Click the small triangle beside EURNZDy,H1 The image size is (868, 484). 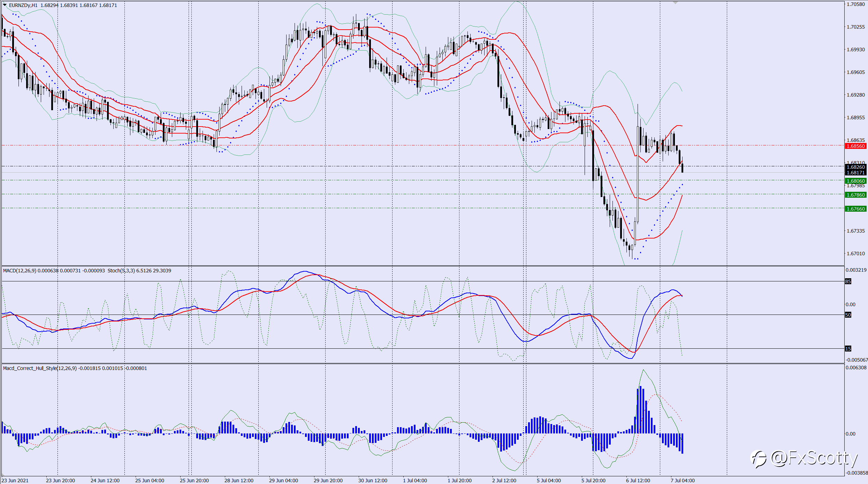click(5, 5)
